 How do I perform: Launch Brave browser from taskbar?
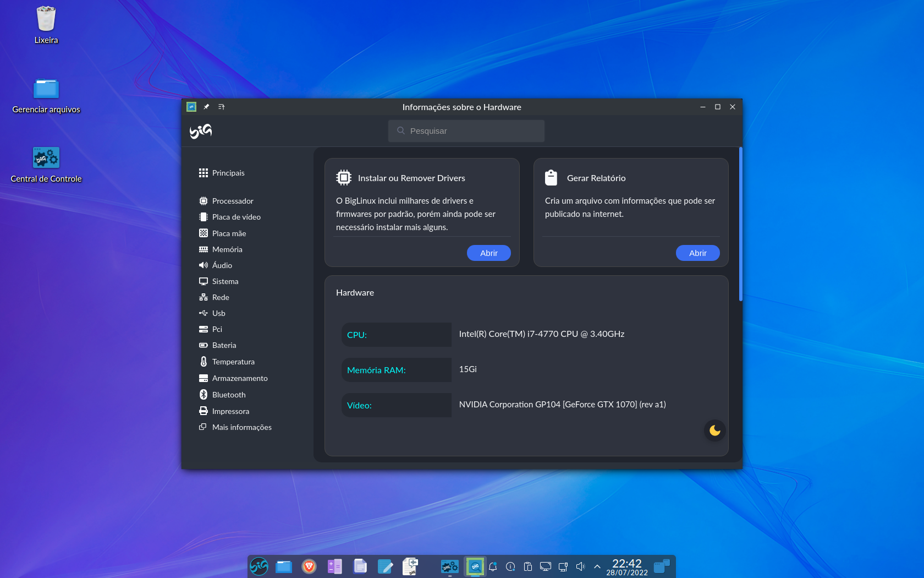coord(309,566)
